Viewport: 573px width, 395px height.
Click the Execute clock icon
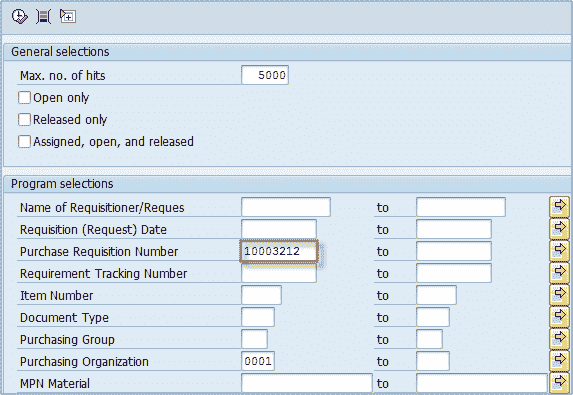19,16
